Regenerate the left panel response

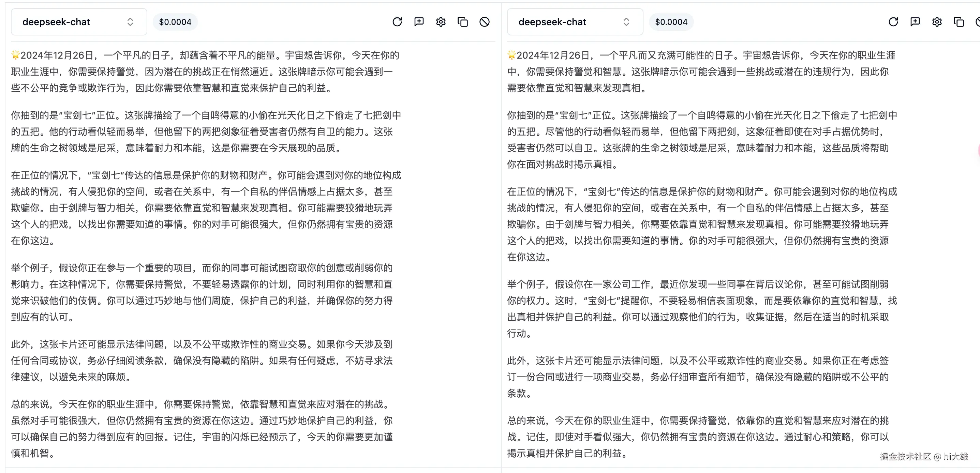(397, 22)
